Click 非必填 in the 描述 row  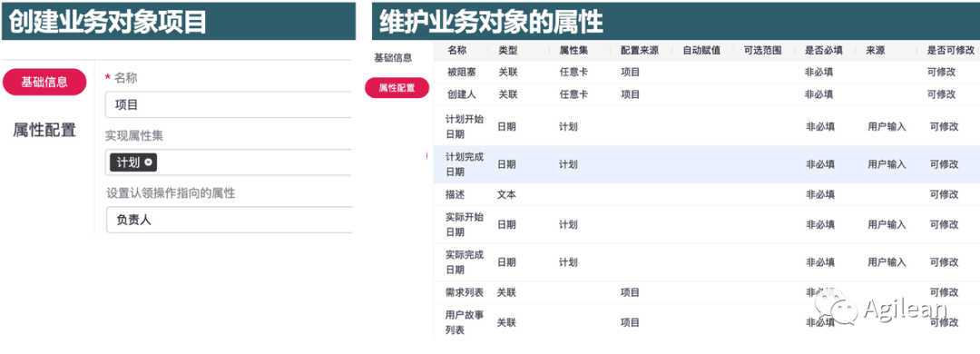(819, 194)
